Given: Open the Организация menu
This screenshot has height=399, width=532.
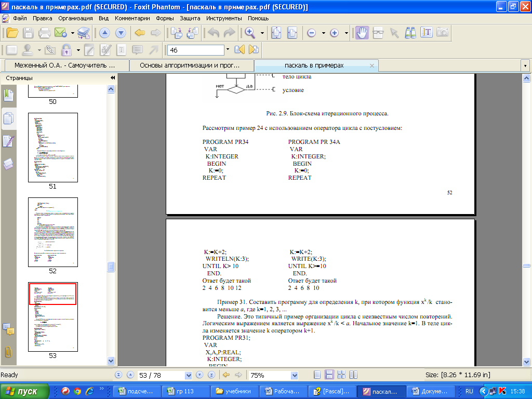Looking at the screenshot, I should [x=75, y=18].
